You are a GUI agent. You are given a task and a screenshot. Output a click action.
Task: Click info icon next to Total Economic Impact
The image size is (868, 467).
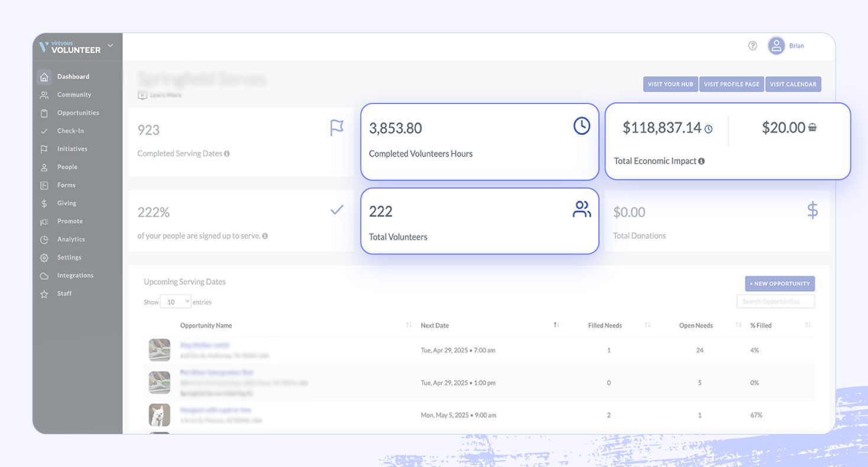(x=701, y=161)
